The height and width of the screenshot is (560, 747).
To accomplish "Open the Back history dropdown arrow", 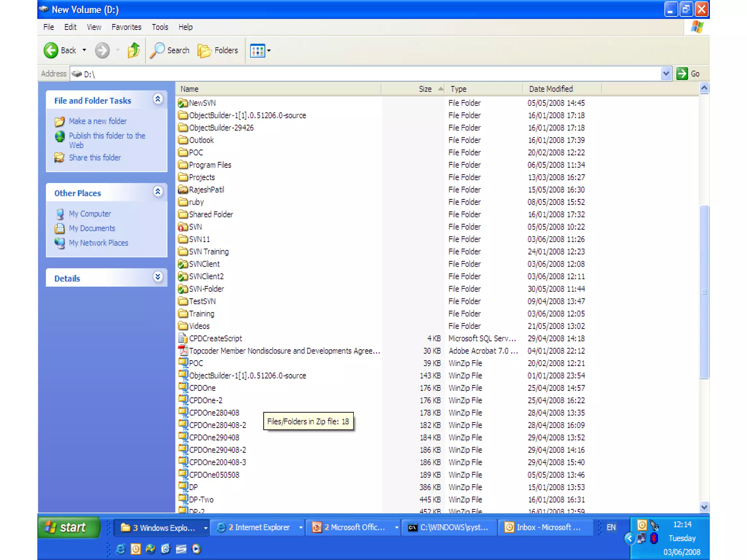I will pyautogui.click(x=84, y=50).
